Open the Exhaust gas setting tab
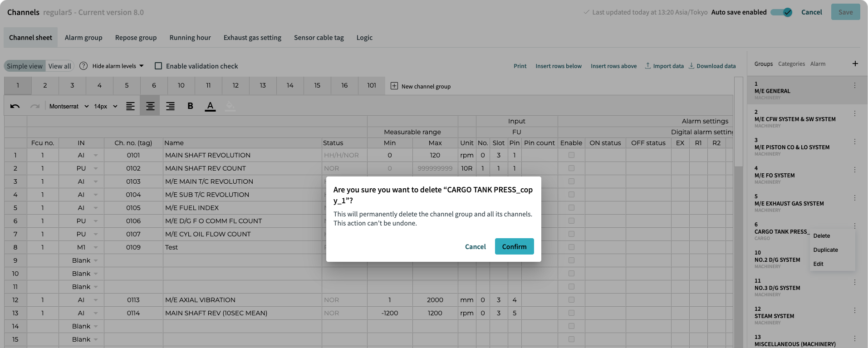This screenshot has height=348, width=868. point(252,38)
